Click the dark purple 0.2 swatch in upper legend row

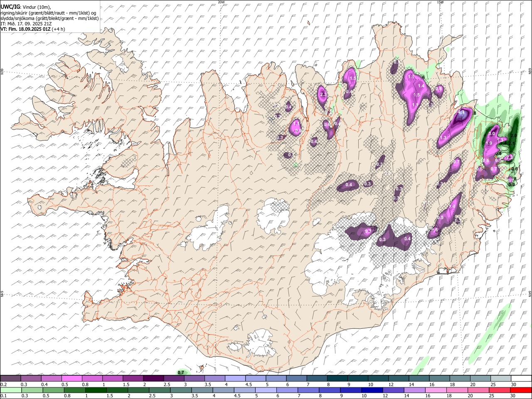tap(11, 379)
